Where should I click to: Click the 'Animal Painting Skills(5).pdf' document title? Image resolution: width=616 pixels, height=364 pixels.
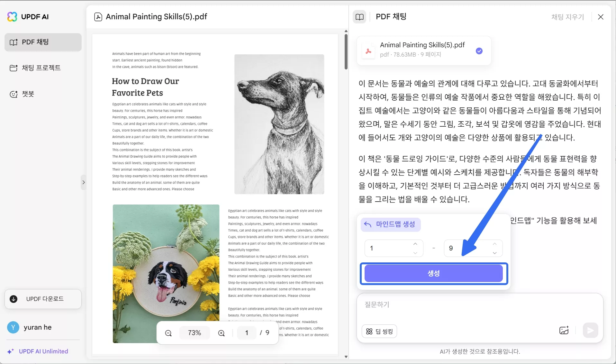(x=156, y=17)
